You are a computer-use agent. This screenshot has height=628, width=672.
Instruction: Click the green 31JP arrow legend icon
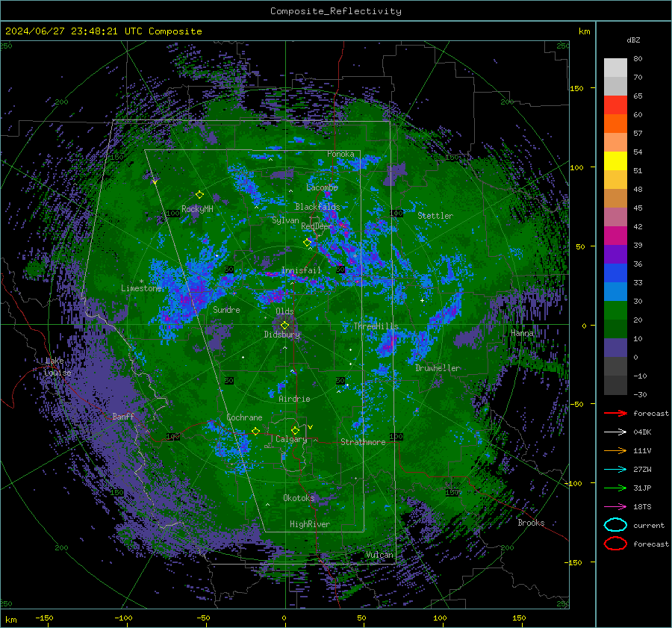point(615,488)
